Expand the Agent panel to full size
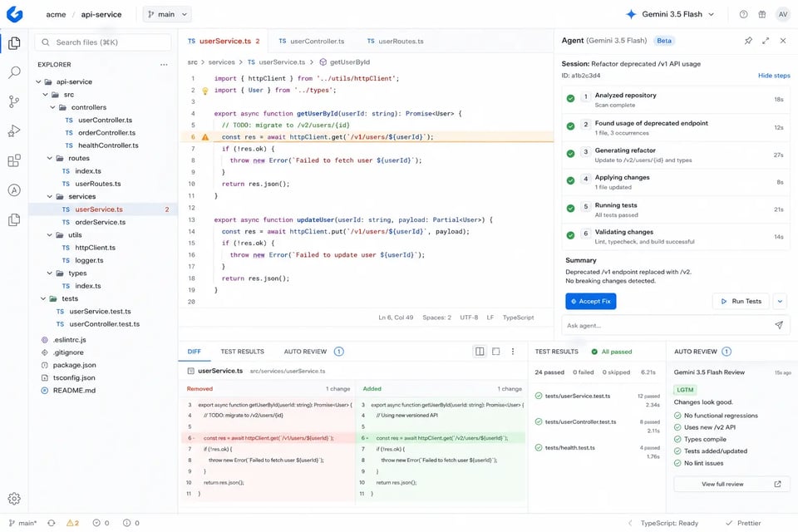 click(766, 41)
